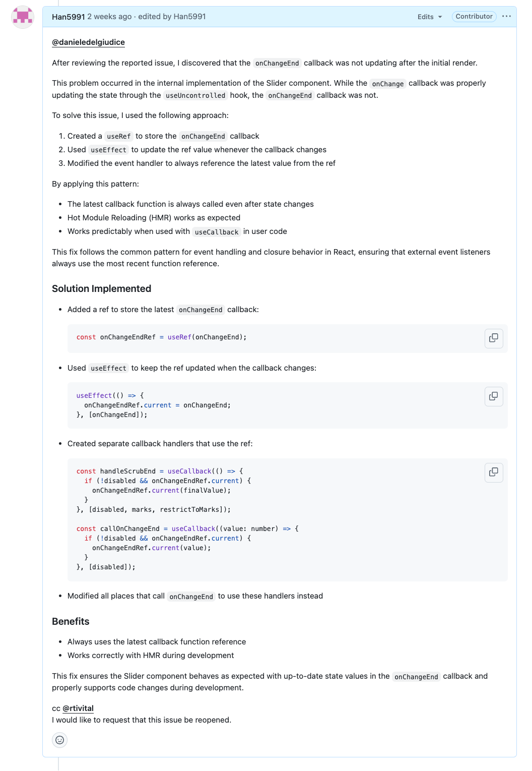
Task: Copy the useEffect code block
Action: tap(494, 396)
